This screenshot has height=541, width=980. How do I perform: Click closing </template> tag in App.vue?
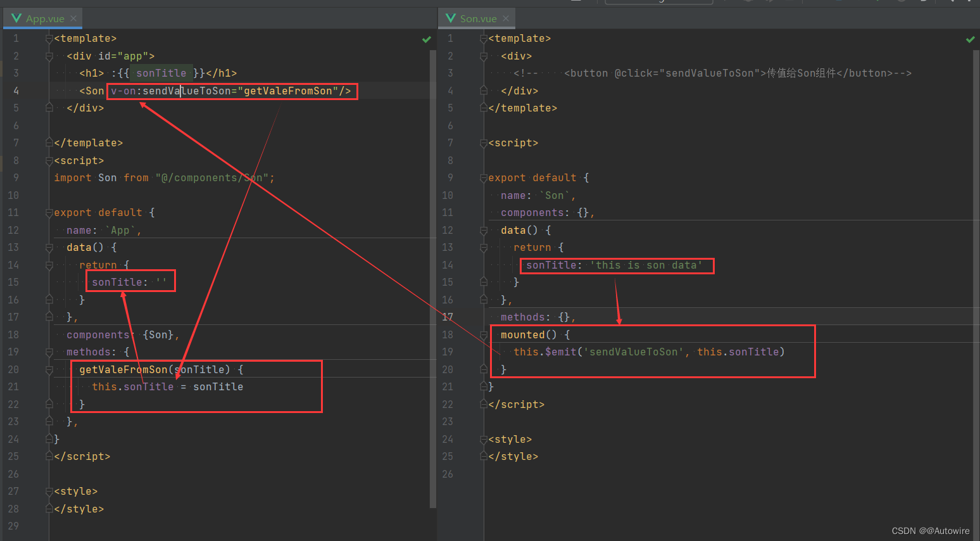coord(89,143)
